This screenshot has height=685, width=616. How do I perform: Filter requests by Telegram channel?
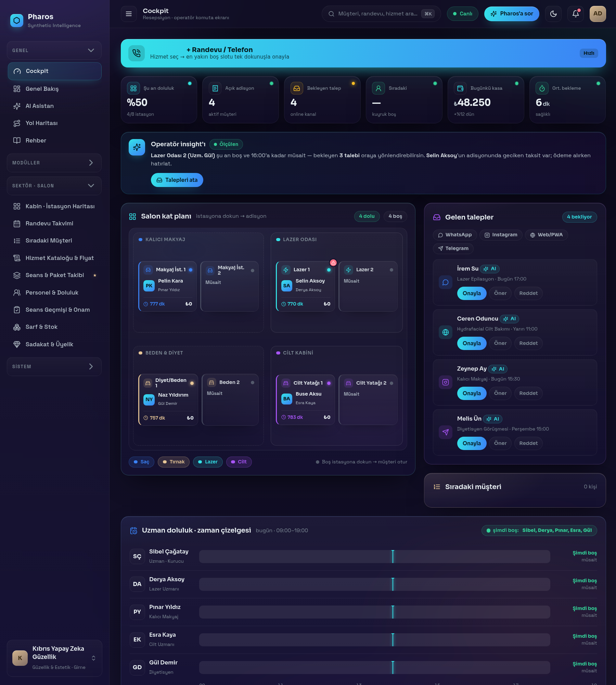coord(453,248)
